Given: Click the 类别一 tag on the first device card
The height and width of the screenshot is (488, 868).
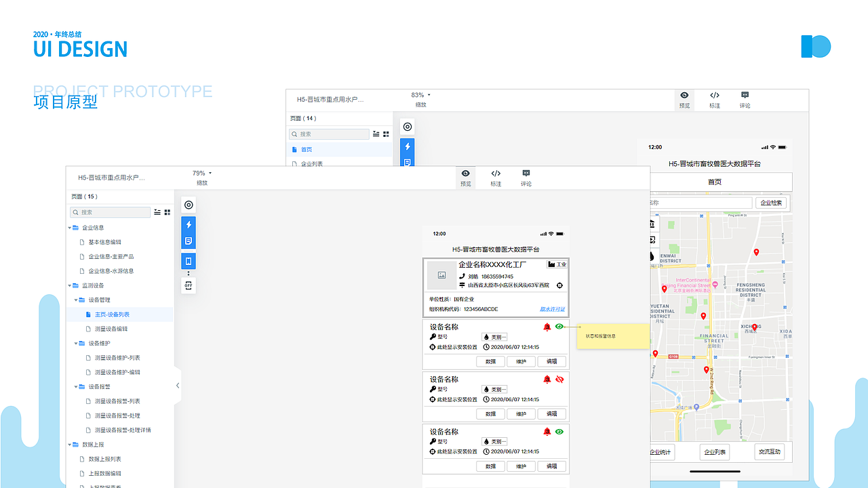Looking at the screenshot, I should (494, 337).
